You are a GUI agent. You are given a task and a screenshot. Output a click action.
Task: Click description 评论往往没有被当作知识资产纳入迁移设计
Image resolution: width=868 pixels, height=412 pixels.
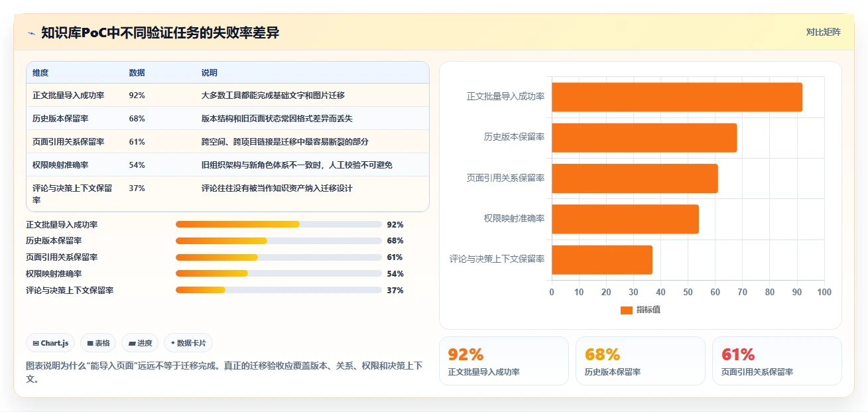pos(277,188)
